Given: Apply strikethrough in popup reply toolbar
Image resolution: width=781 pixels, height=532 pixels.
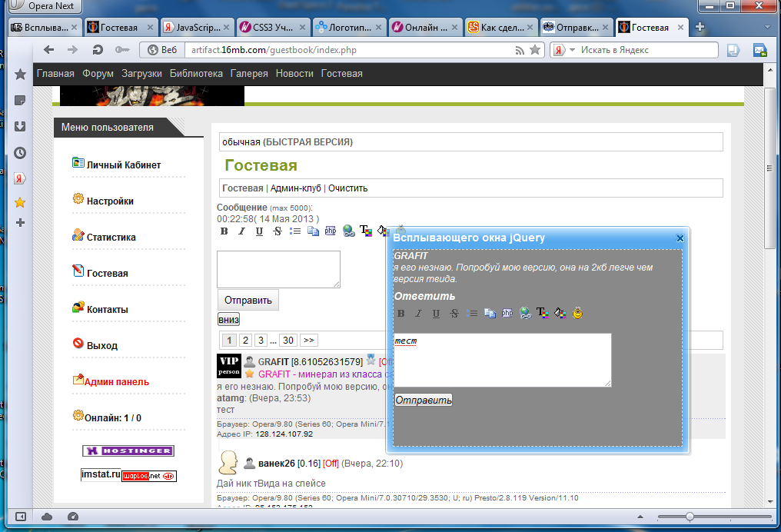Looking at the screenshot, I should click(454, 314).
